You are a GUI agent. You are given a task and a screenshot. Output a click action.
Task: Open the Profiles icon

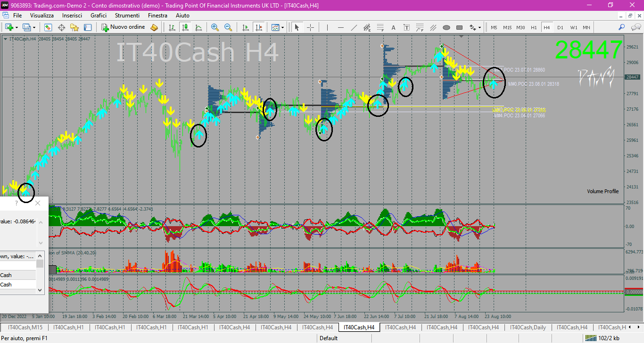click(x=26, y=27)
